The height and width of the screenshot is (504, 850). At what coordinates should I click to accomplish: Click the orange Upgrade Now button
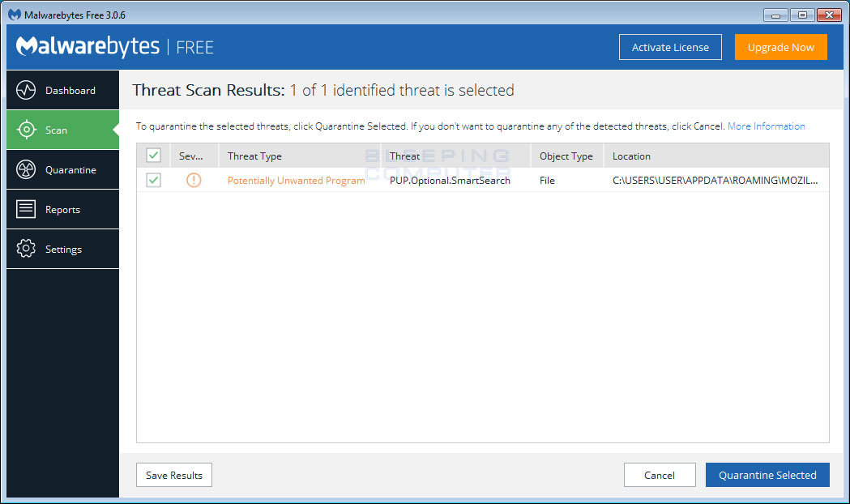click(x=780, y=47)
